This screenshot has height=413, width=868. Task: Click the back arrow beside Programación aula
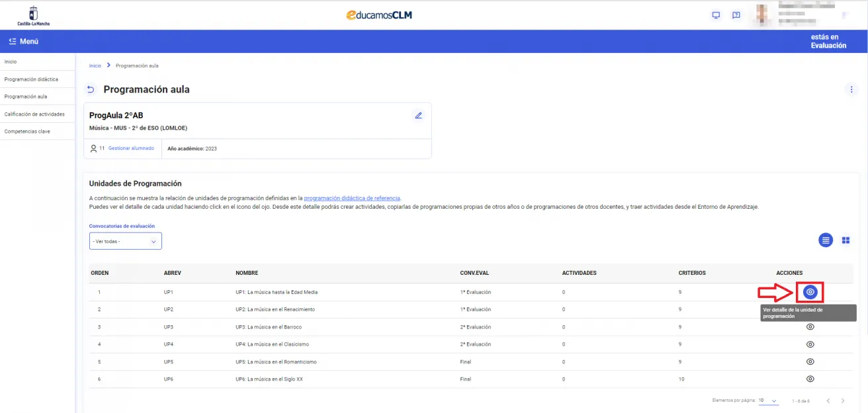coord(91,89)
